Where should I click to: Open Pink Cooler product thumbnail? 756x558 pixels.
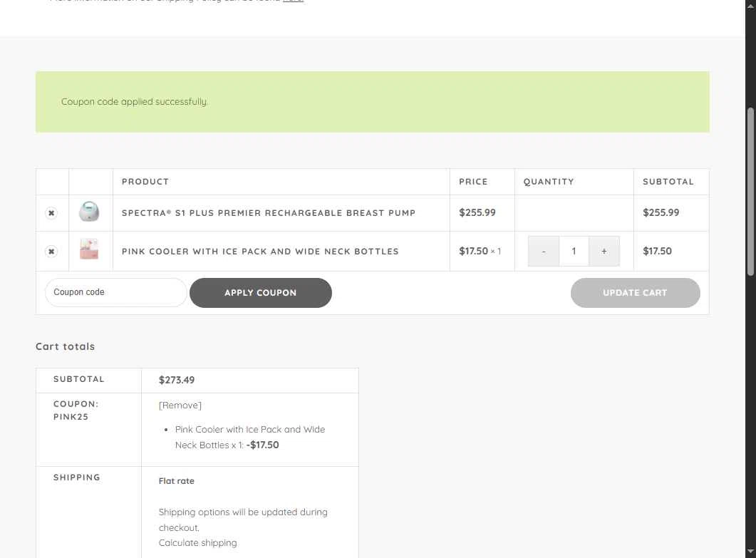[89, 250]
